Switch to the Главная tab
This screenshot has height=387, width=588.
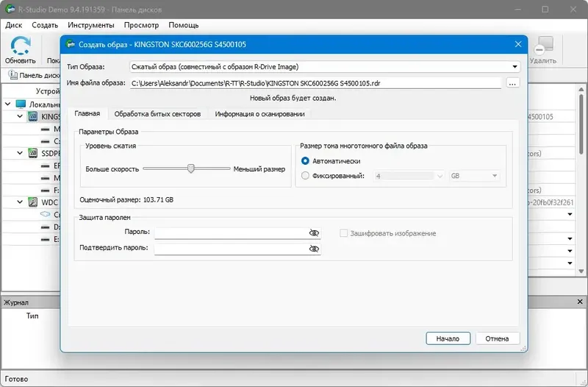coord(87,113)
